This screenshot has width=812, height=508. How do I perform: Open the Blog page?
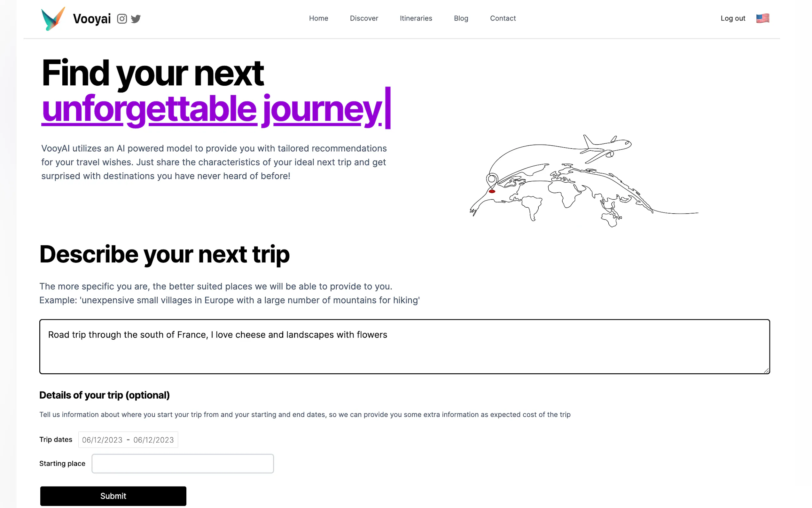(x=461, y=19)
